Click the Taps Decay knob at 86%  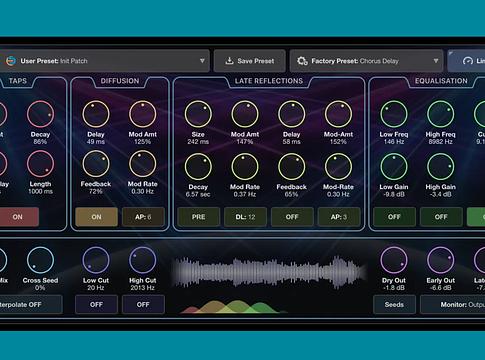[40, 114]
